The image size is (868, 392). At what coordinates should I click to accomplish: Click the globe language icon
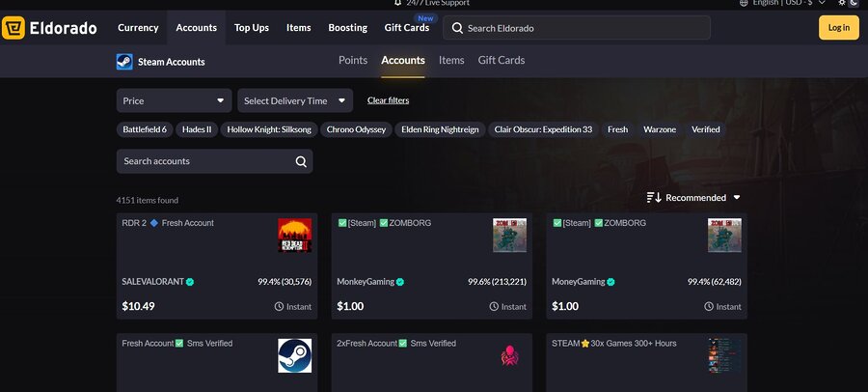pos(744,3)
